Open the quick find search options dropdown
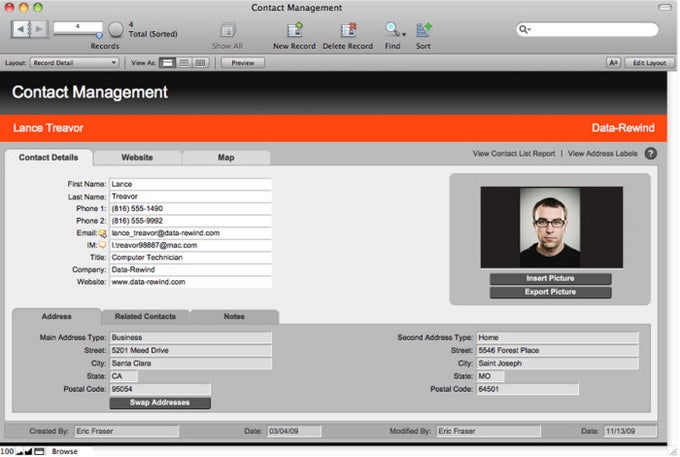This screenshot has height=457, width=680. 525,30
